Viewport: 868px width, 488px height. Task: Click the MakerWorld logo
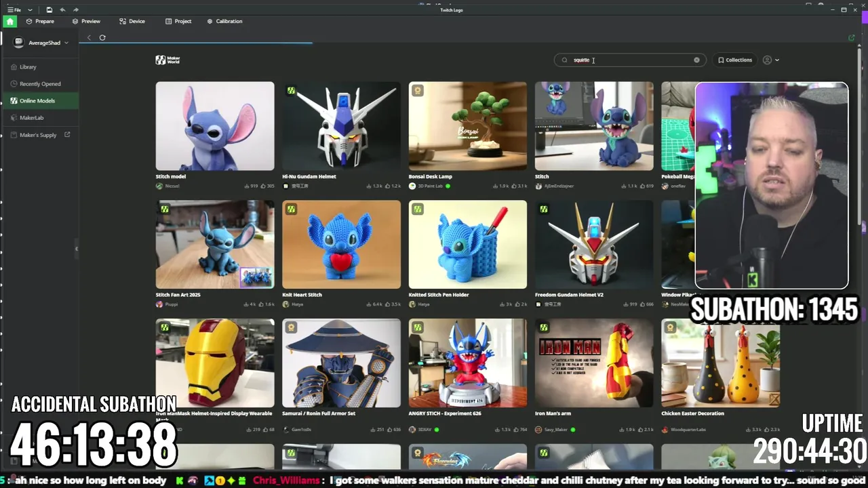click(167, 60)
